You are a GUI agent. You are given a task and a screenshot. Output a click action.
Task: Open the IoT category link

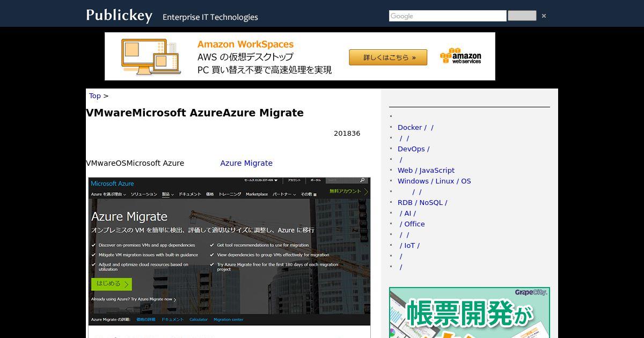pos(409,246)
